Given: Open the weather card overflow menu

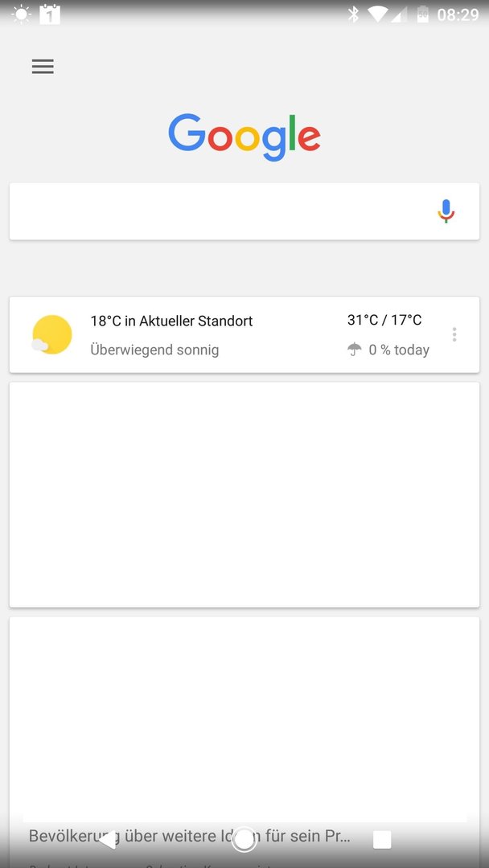Looking at the screenshot, I should click(x=454, y=334).
